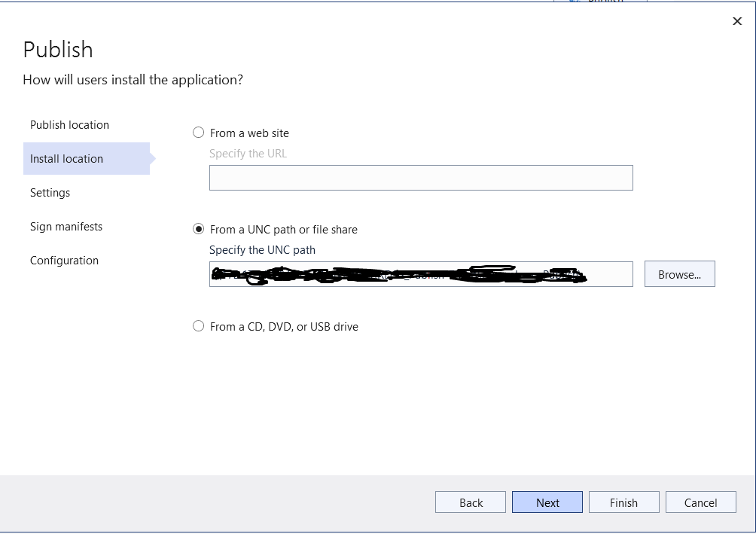Switch to the Install location step
The image size is (756, 534).
pyautogui.click(x=66, y=159)
